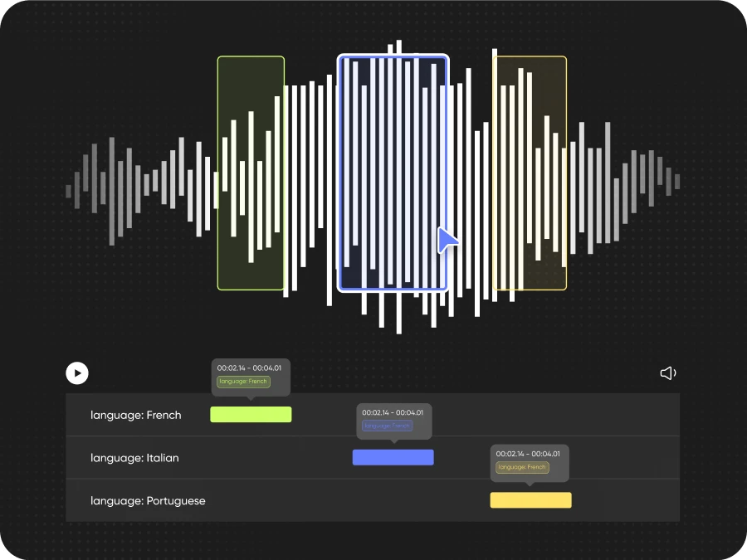Mute audio using the speaker icon
Image resolution: width=747 pixels, height=560 pixels.
tap(668, 373)
